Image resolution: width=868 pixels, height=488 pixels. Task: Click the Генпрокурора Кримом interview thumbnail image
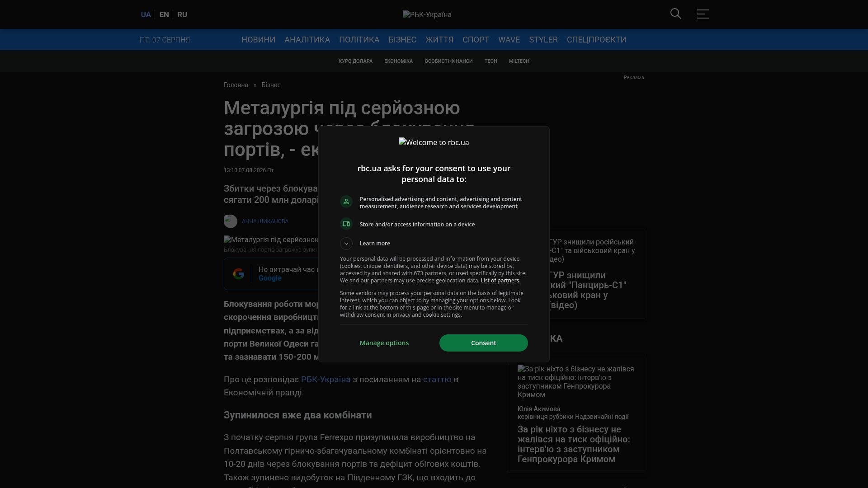click(576, 382)
